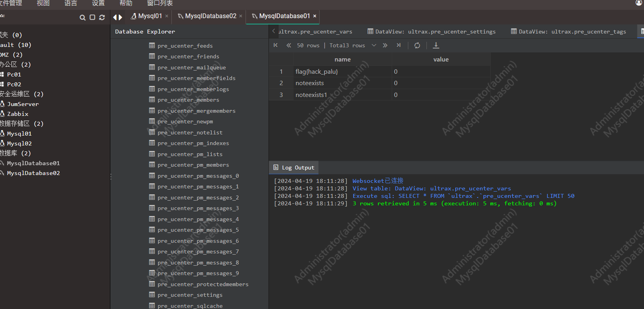Click the square expand icon in the asset sidebar
This screenshot has width=644, height=309.
92,17
